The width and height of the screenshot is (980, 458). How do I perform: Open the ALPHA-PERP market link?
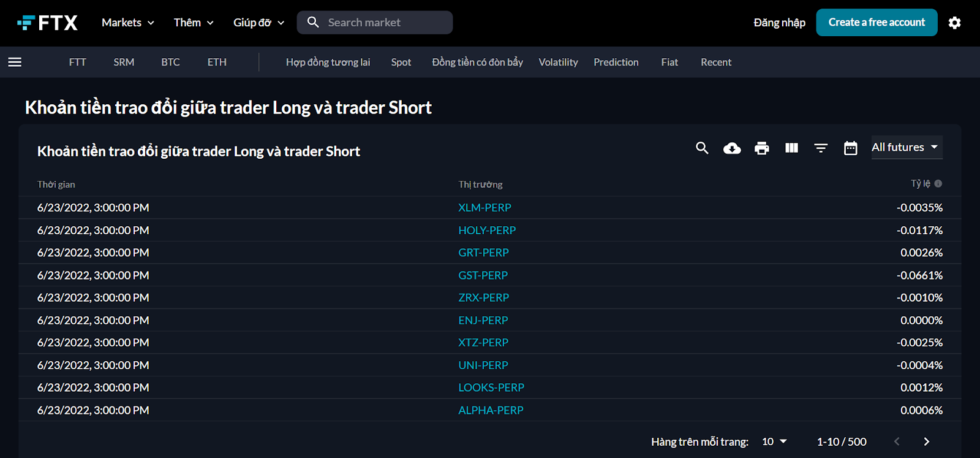coord(491,410)
